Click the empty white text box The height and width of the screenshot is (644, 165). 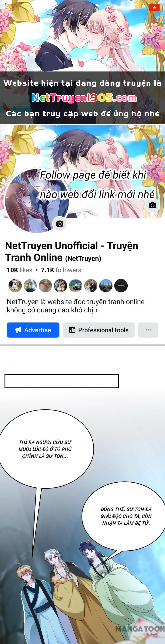(62, 381)
